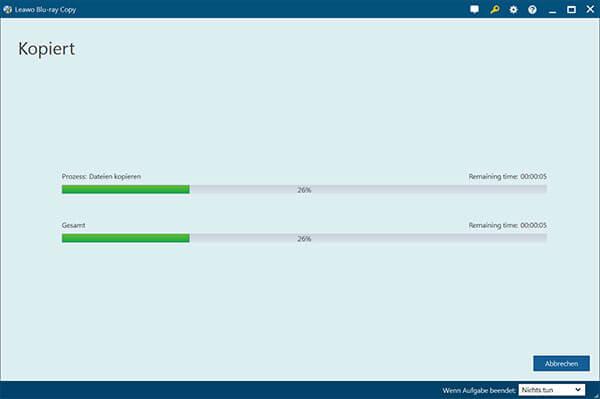Screen dimensions: 600x399
Task: Open the feedback chat bubble icon
Action: [474, 10]
